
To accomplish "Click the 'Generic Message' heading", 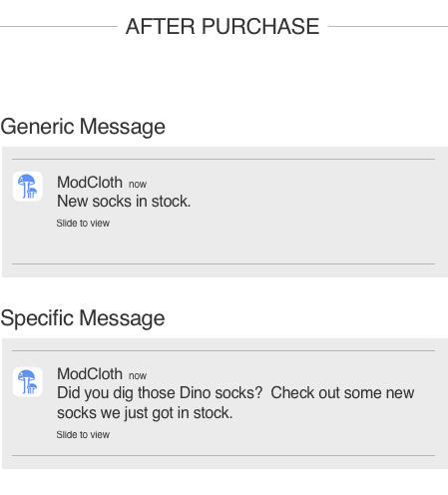I will [83, 127].
